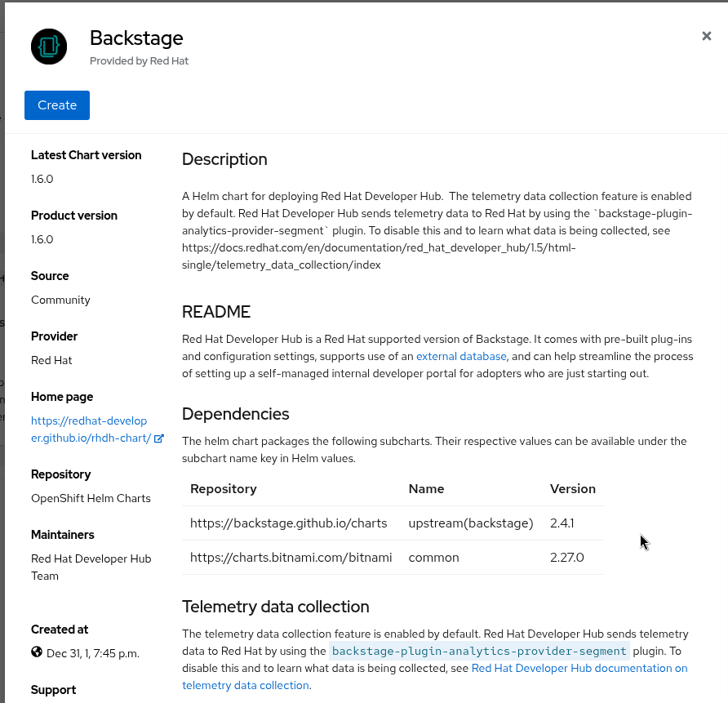The height and width of the screenshot is (703, 728).
Task: Select the charts.bitnami.com/bitnami repository cell
Action: point(291,558)
